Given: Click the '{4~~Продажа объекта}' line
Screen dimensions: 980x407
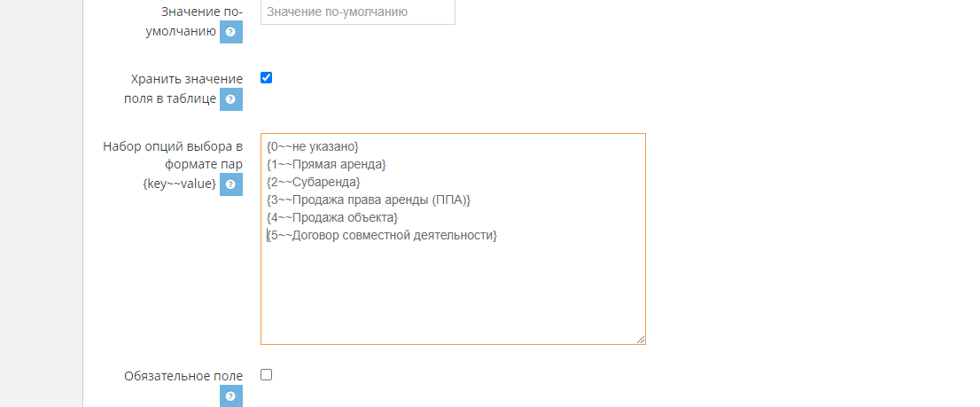Looking at the screenshot, I should (332, 217).
